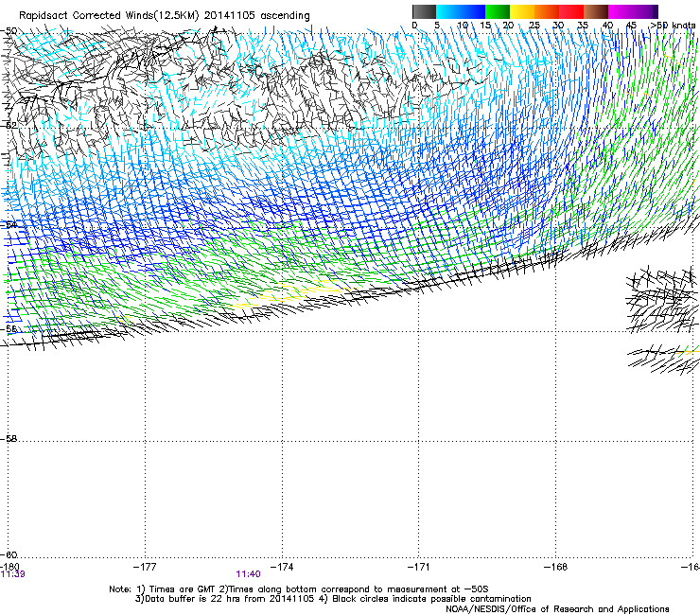Click the purple '11:40' time label
This screenshot has height=615, width=700.
(248, 574)
